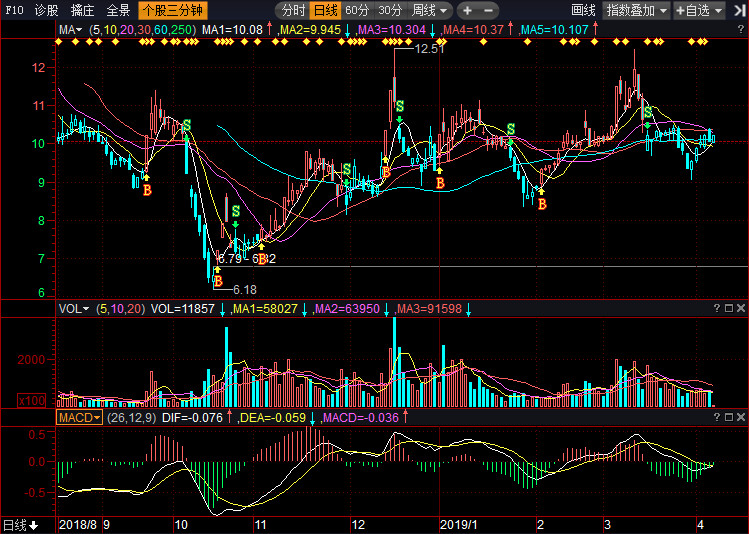Select the 30分 period tab
This screenshot has height=534, width=749.
click(390, 10)
